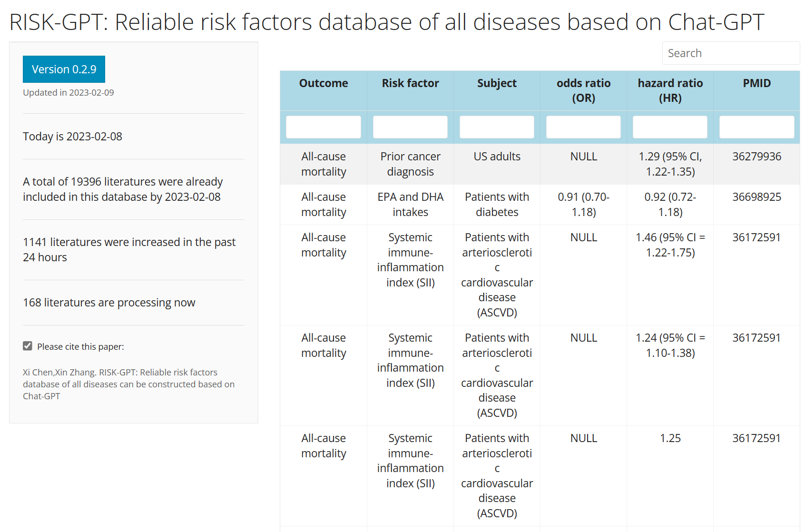Click the Version 0.2.9 button

click(x=64, y=69)
